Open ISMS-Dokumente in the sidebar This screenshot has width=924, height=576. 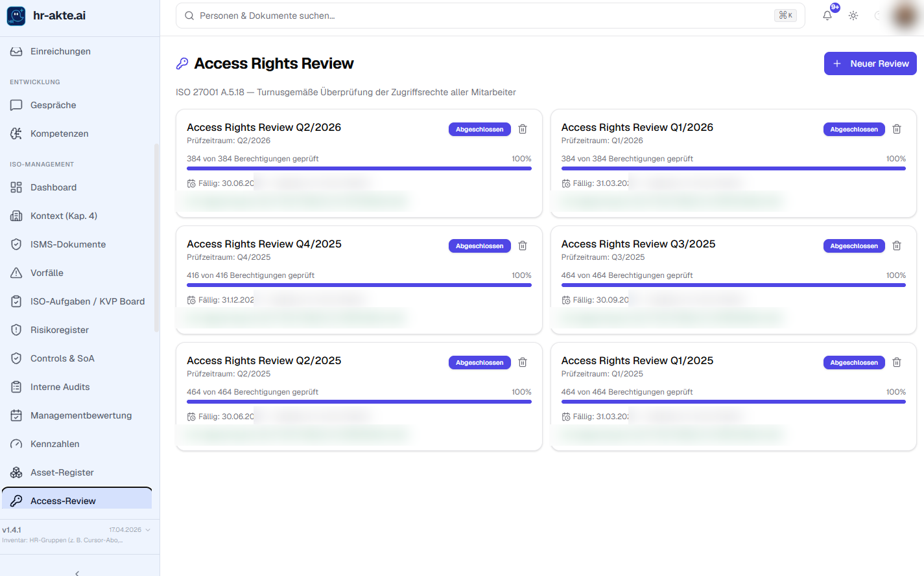[x=78, y=244]
